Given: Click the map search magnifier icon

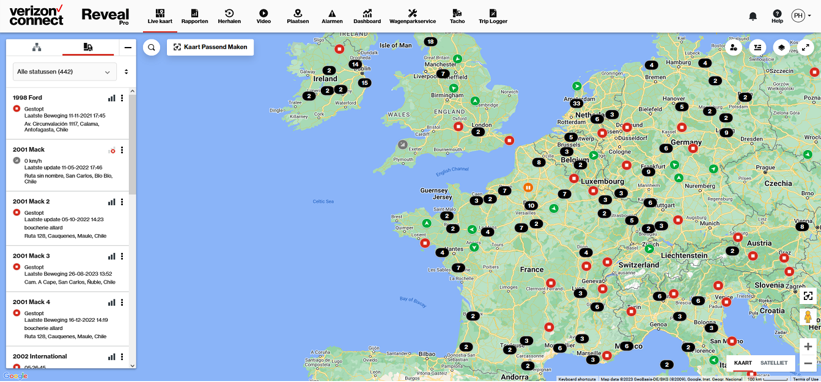Looking at the screenshot, I should [x=151, y=48].
